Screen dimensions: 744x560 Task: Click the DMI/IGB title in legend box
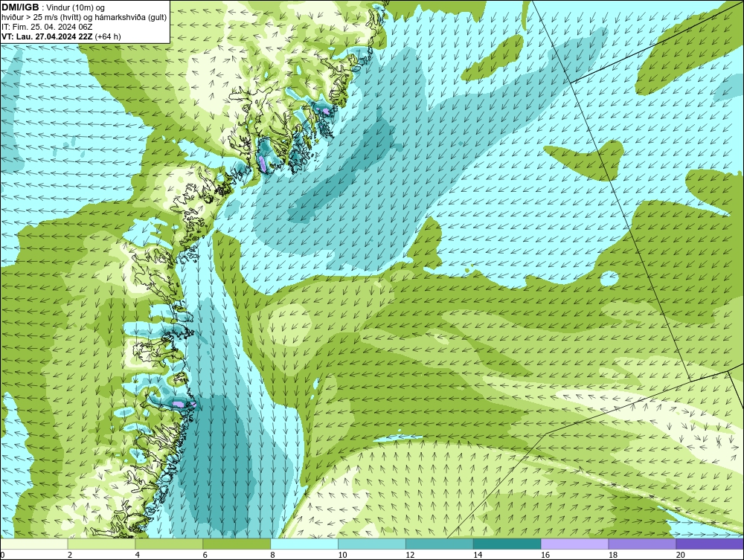click(x=20, y=7)
